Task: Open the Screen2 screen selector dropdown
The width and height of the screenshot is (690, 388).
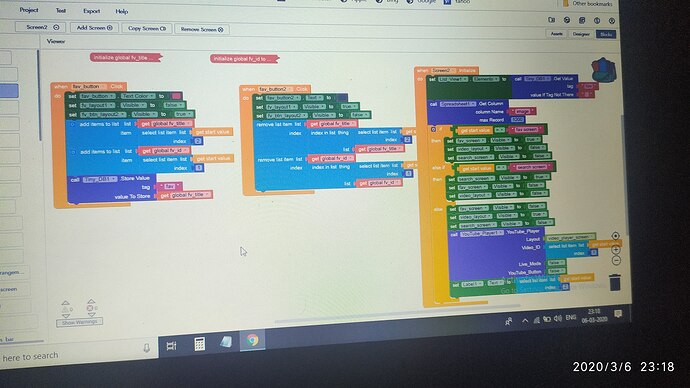Action: [x=40, y=27]
